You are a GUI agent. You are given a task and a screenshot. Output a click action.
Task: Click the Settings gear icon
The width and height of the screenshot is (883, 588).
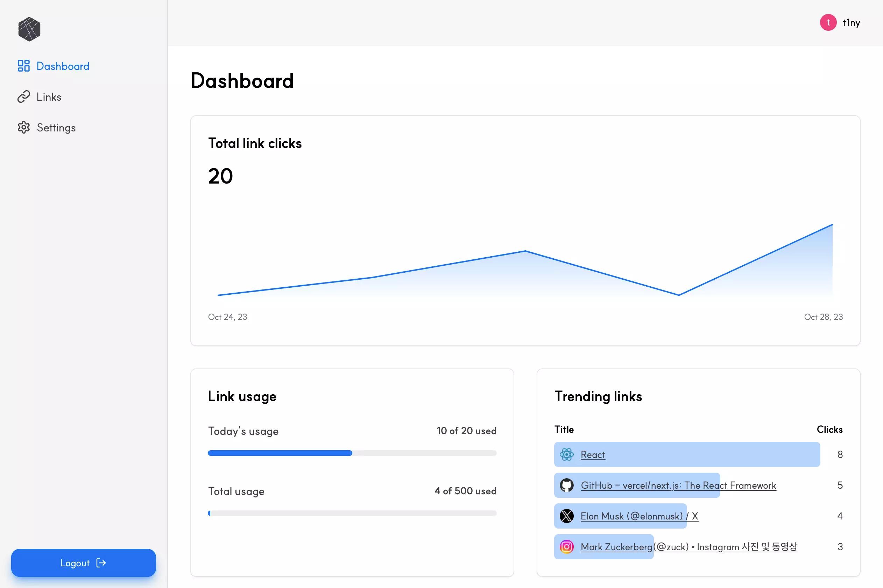coord(24,128)
